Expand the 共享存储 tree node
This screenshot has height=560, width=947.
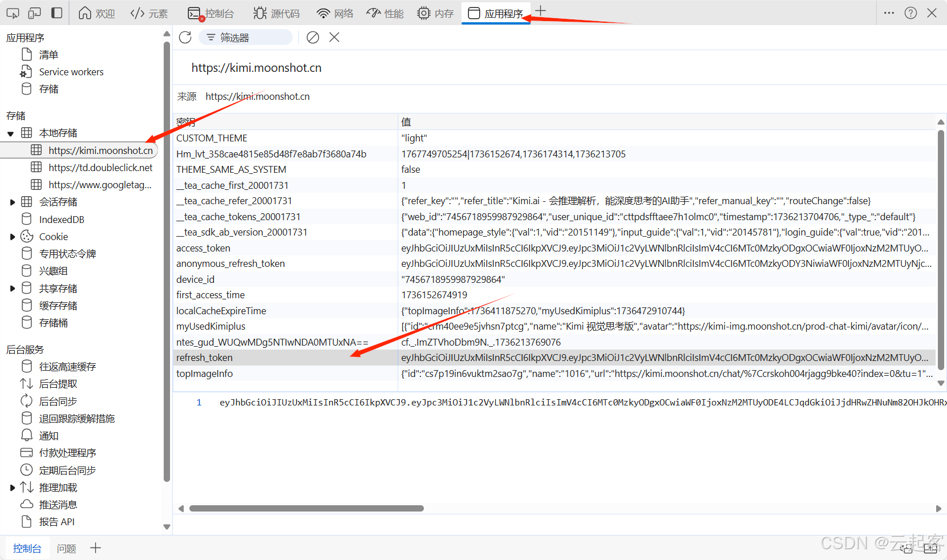[12, 289]
